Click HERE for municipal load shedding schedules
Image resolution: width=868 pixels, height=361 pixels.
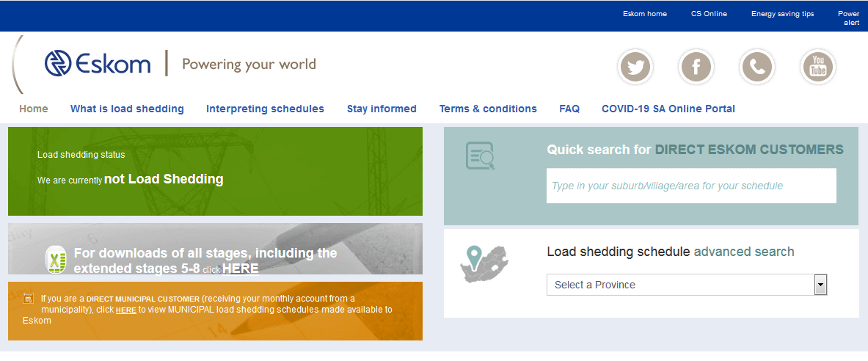126,310
